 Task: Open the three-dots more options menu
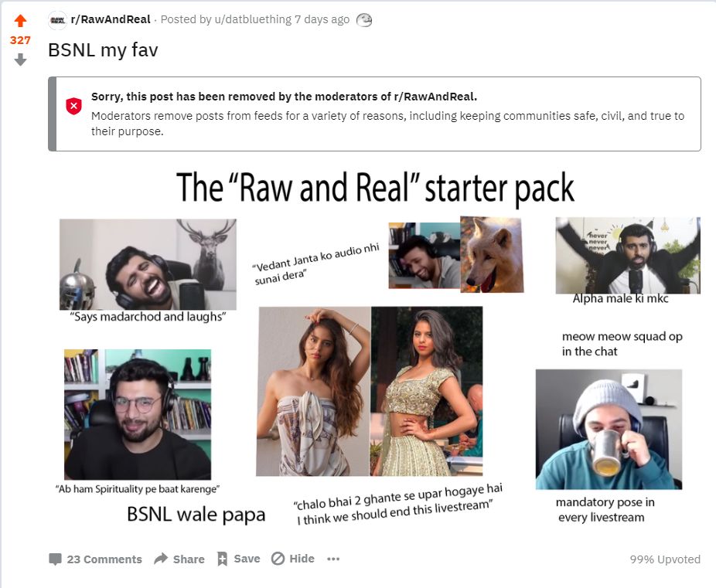333,559
